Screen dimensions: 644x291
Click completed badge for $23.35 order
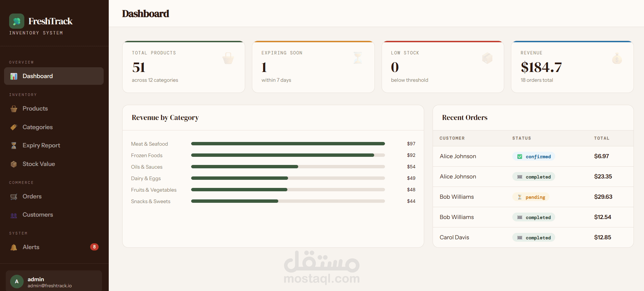tap(534, 177)
